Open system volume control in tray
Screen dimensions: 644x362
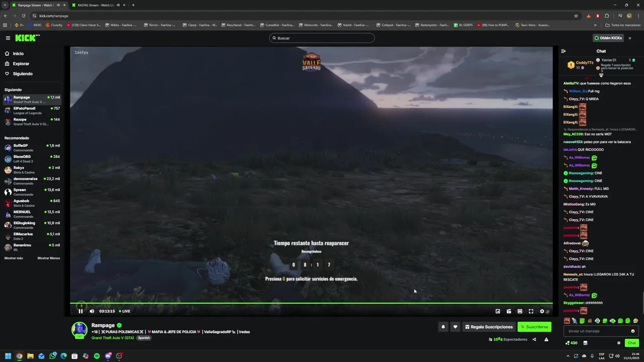[x=617, y=356]
